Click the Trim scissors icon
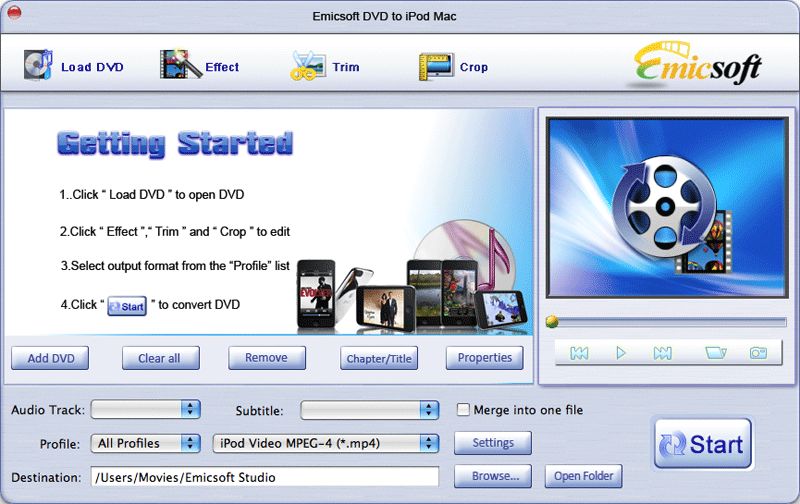 (x=308, y=66)
